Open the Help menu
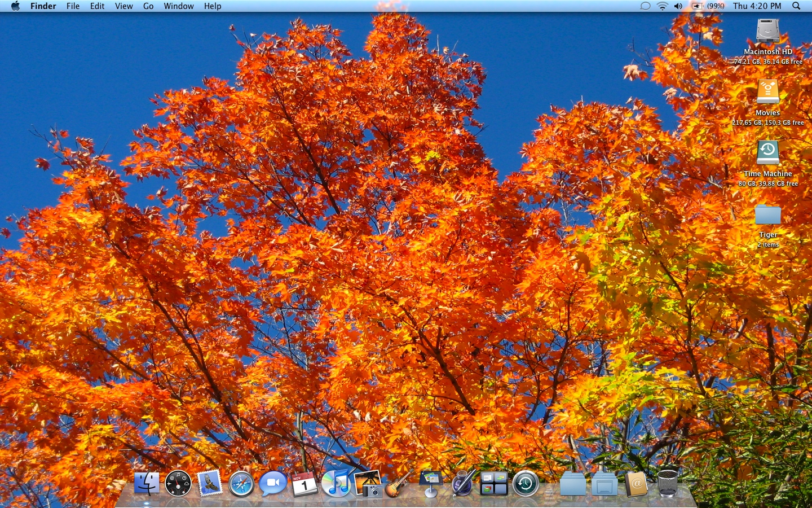 click(213, 6)
